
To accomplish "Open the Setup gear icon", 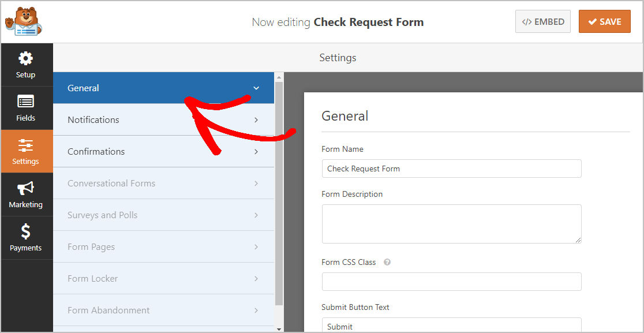I will click(x=25, y=58).
